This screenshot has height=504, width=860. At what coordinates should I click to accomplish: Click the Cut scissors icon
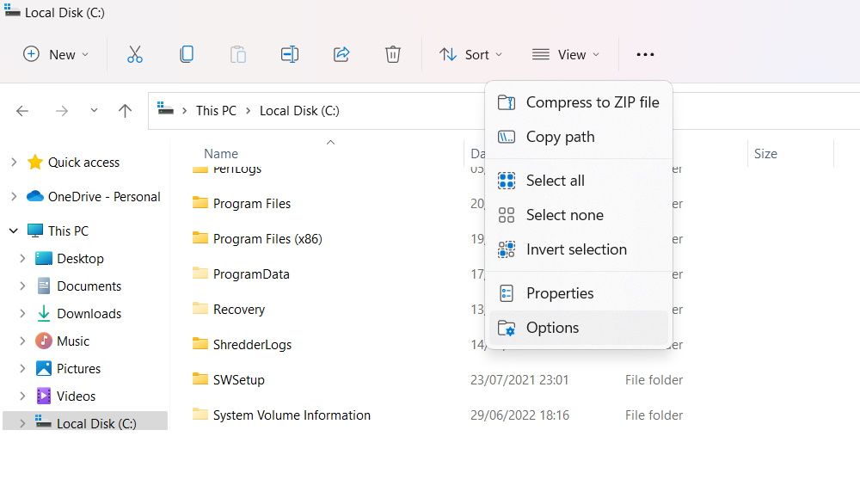pyautogui.click(x=135, y=54)
